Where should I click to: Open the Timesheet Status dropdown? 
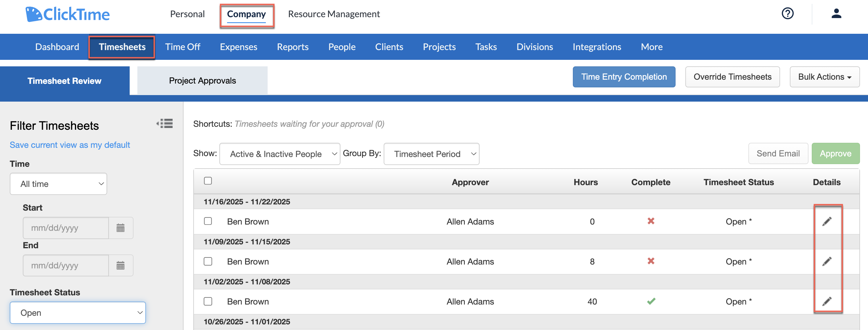78,313
